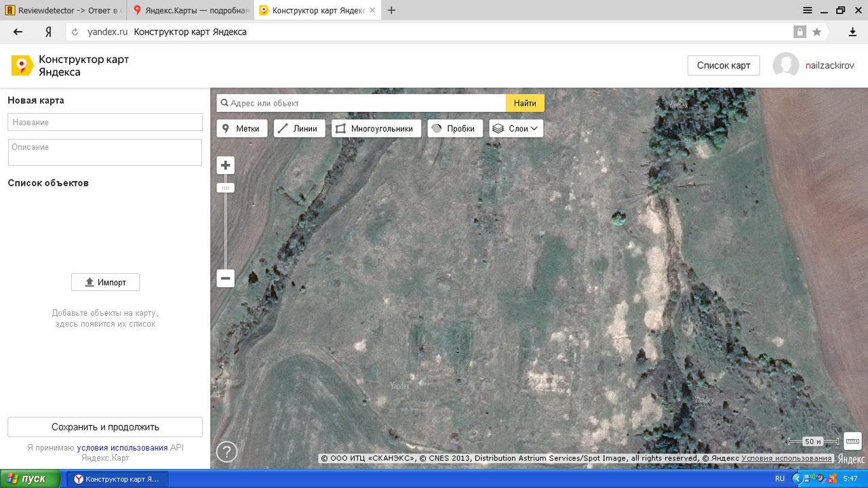This screenshot has height=488, width=868.
Task: Open the browser downloads icon
Action: click(853, 32)
